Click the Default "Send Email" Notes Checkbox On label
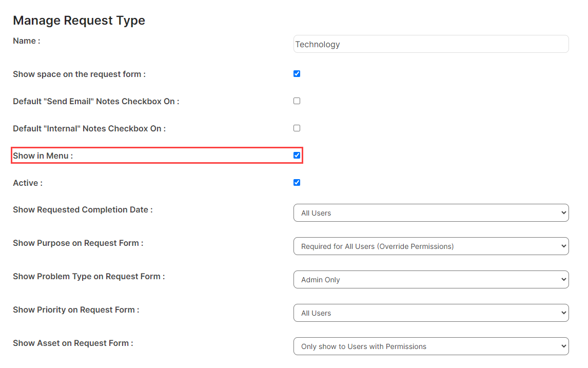This screenshot has height=368, width=588. [x=96, y=102]
